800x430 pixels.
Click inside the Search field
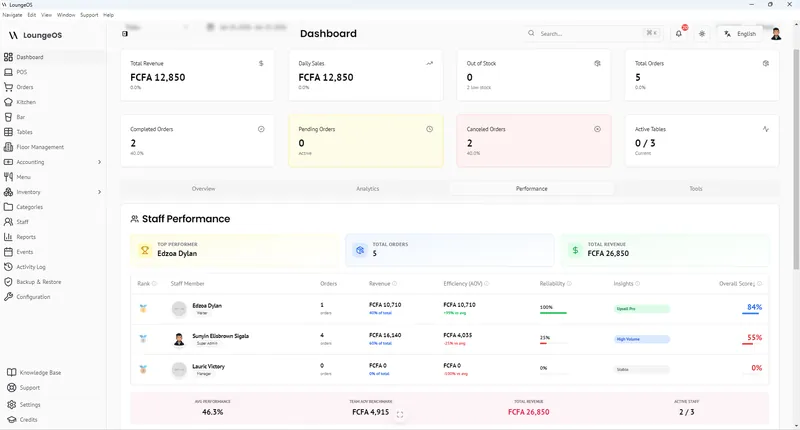(594, 34)
